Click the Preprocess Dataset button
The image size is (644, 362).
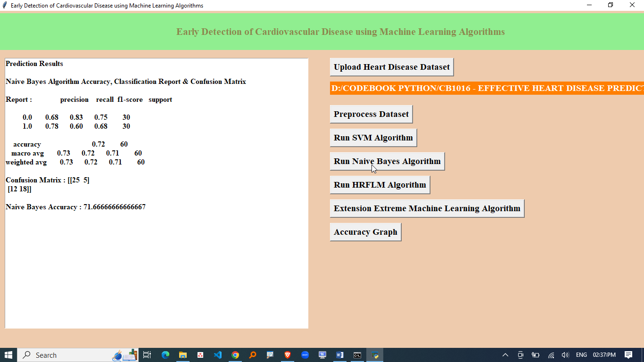(371, 114)
